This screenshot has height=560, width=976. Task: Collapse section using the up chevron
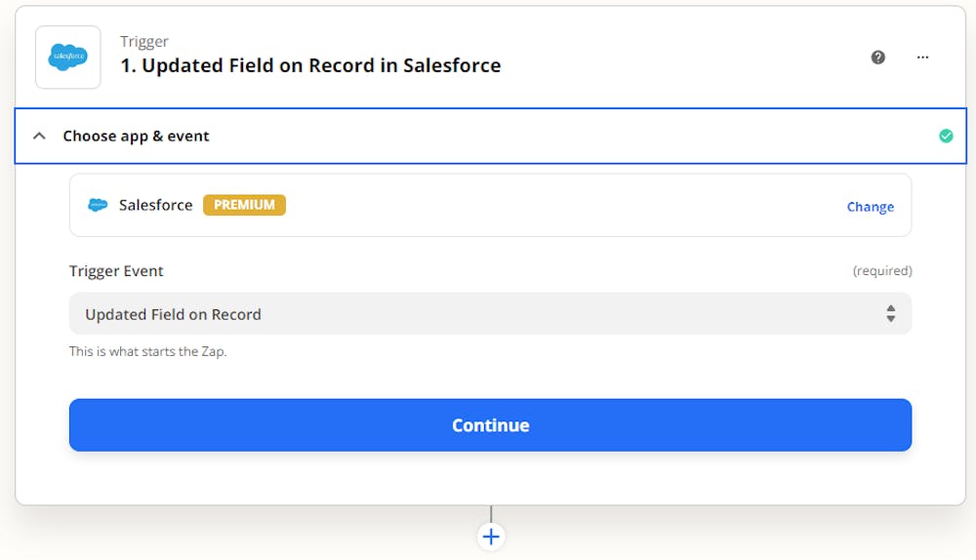click(39, 136)
